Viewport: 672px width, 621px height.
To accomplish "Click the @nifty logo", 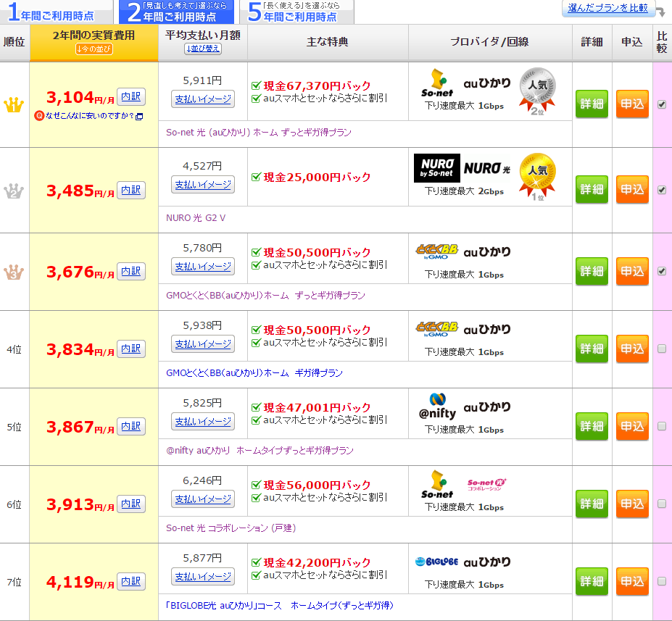I will 437,407.
